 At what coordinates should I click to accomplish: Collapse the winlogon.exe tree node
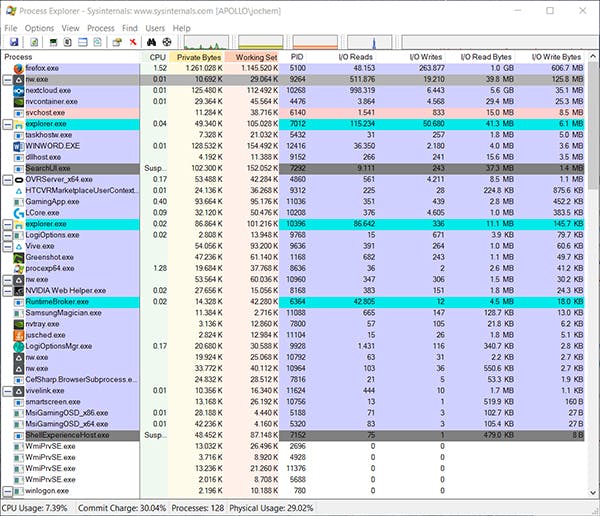coord(7,491)
